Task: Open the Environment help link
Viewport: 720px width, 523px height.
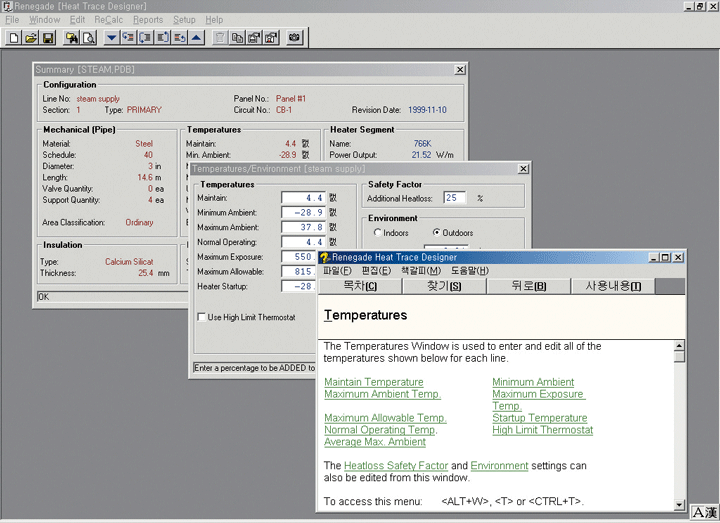Action: [499, 466]
